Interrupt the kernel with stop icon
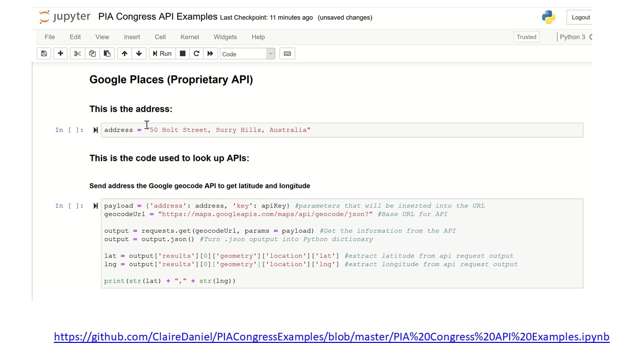Image resolution: width=644 pixels, height=362 pixels. [x=183, y=53]
